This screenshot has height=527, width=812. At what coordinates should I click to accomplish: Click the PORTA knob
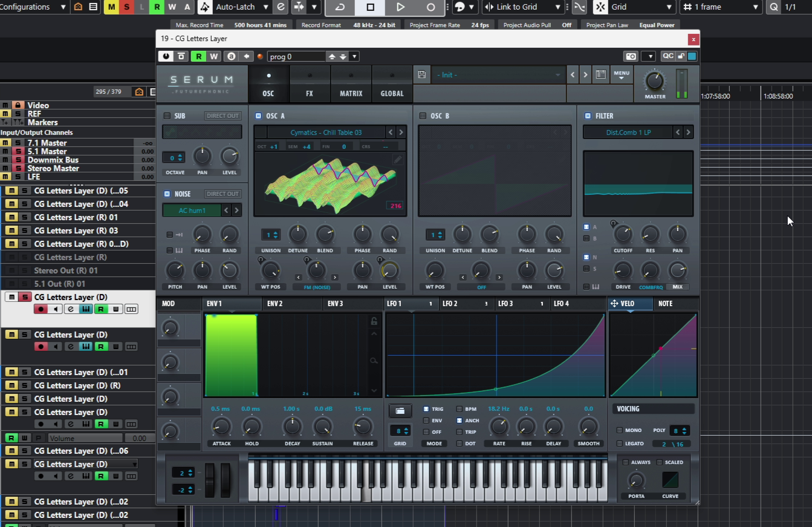[x=636, y=481]
